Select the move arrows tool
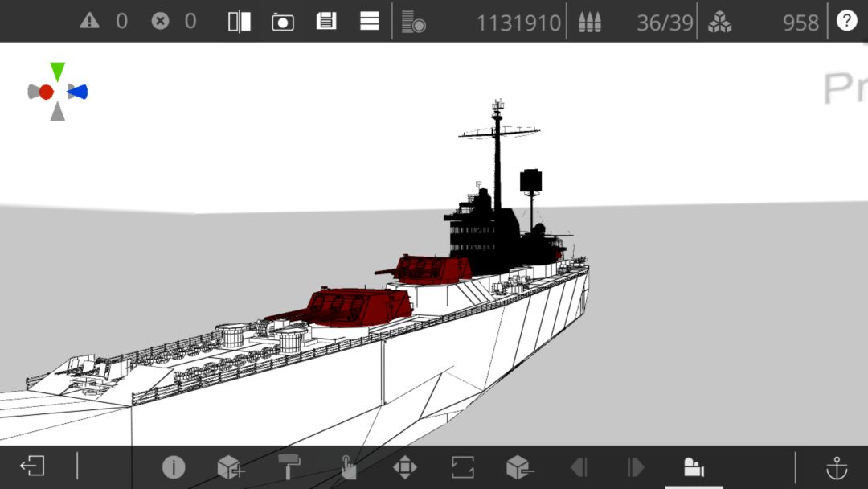The width and height of the screenshot is (868, 489). pyautogui.click(x=404, y=466)
